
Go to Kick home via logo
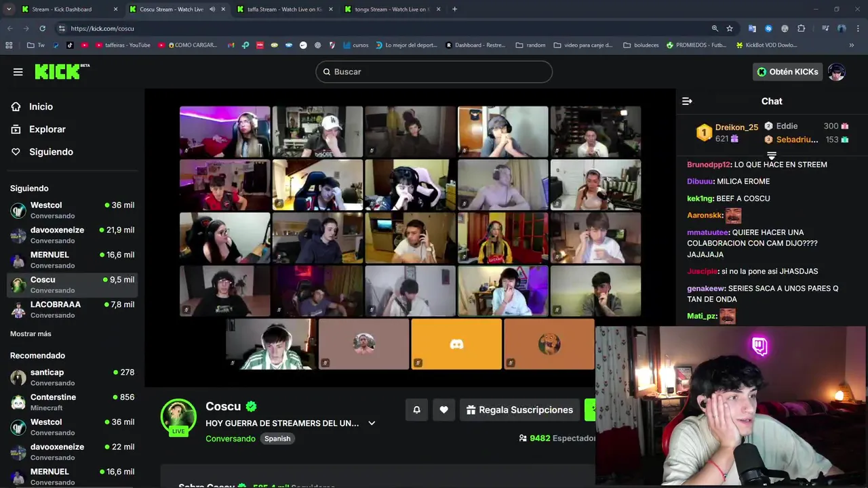tap(62, 71)
